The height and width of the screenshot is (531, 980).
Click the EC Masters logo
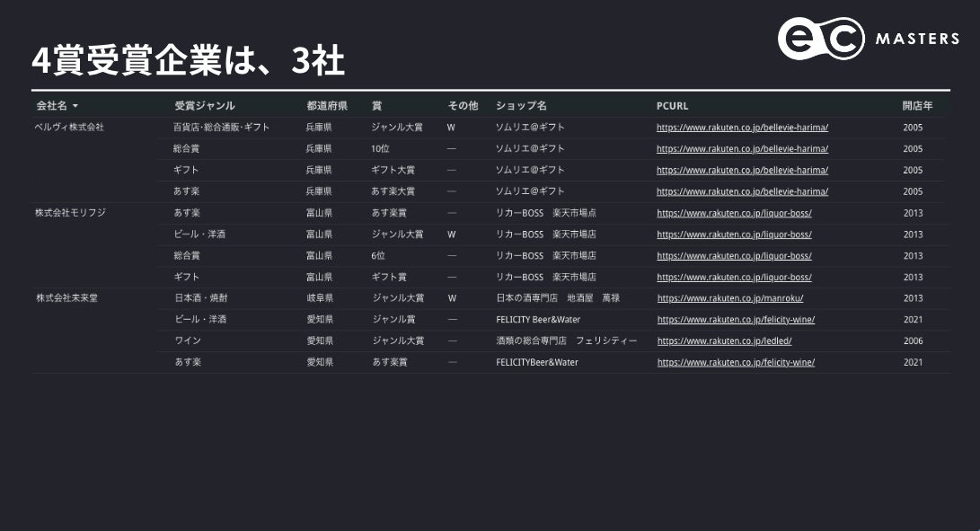point(868,38)
